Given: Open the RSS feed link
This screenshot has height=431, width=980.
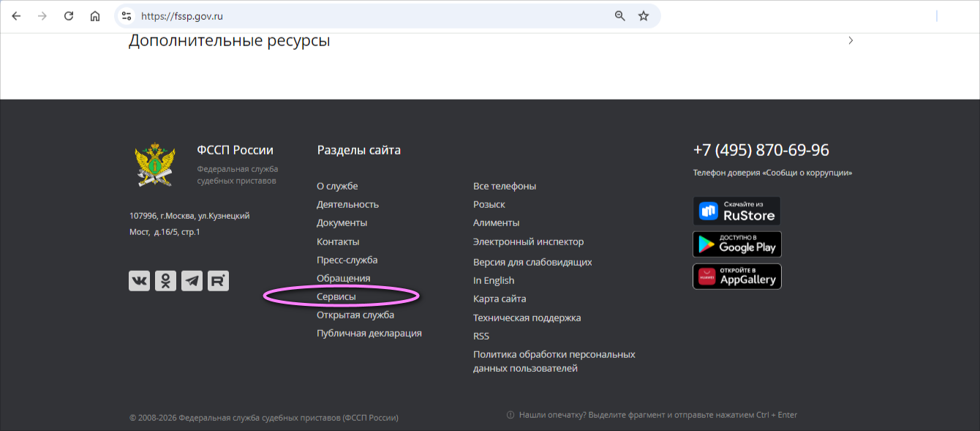Looking at the screenshot, I should point(481,336).
